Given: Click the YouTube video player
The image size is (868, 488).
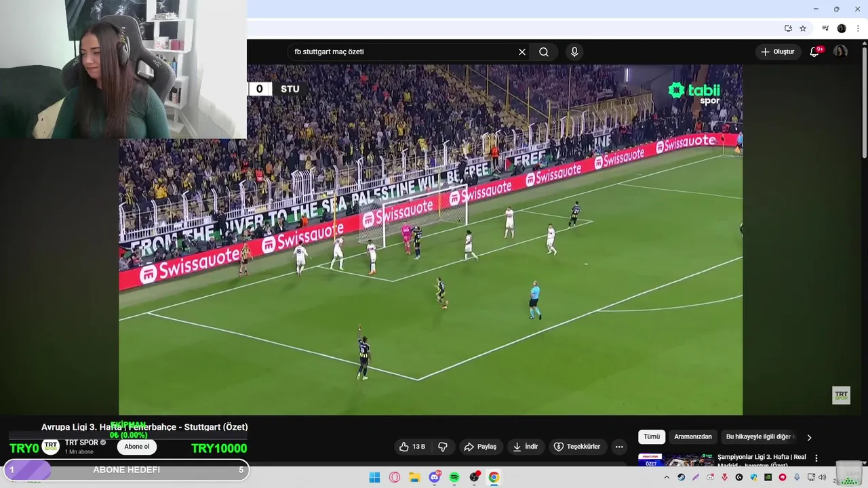Looking at the screenshot, I should (431, 240).
